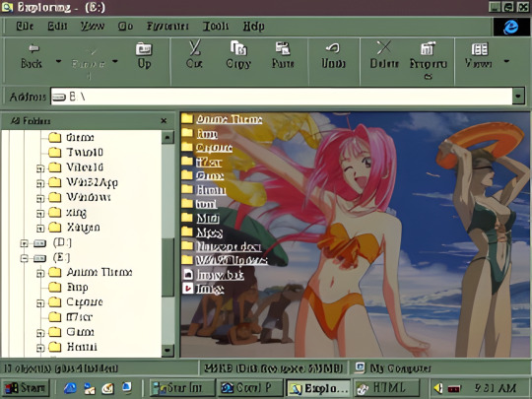Go up one folder with Up button
Image resolution: width=532 pixels, height=399 pixels.
[144, 56]
